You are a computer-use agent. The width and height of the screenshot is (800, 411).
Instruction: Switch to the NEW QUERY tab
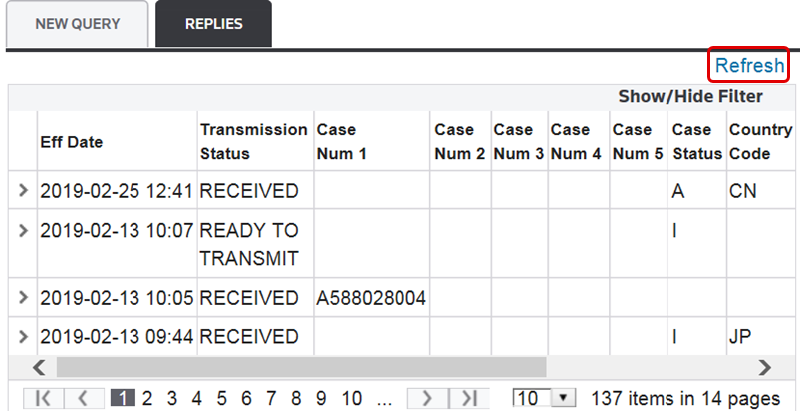pos(78,24)
